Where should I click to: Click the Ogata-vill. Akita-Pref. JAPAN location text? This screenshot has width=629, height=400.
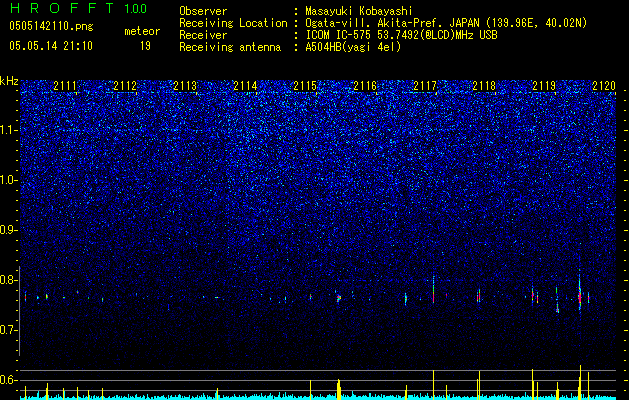click(446, 24)
